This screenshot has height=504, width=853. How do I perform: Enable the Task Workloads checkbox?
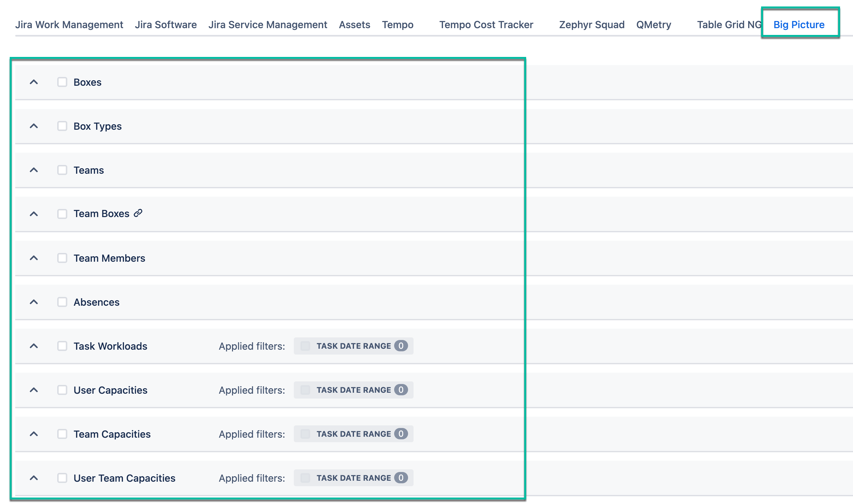click(62, 346)
